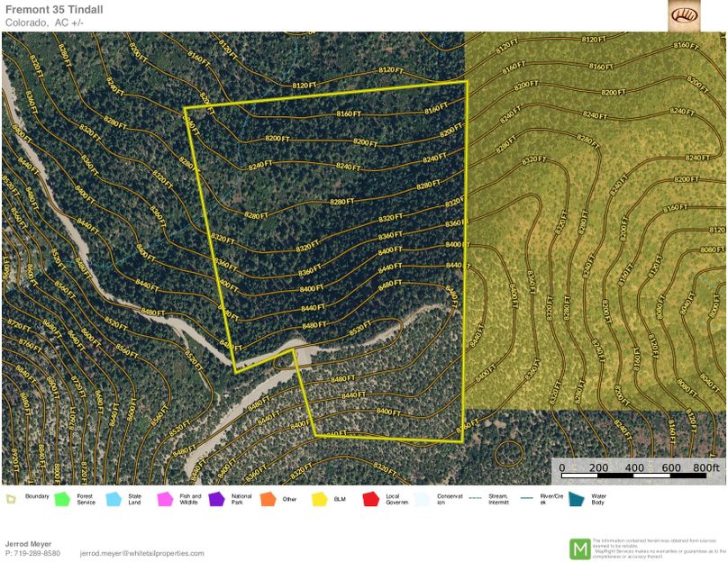
Task: Click the green Forest Service legend icon
Action: [x=62, y=498]
